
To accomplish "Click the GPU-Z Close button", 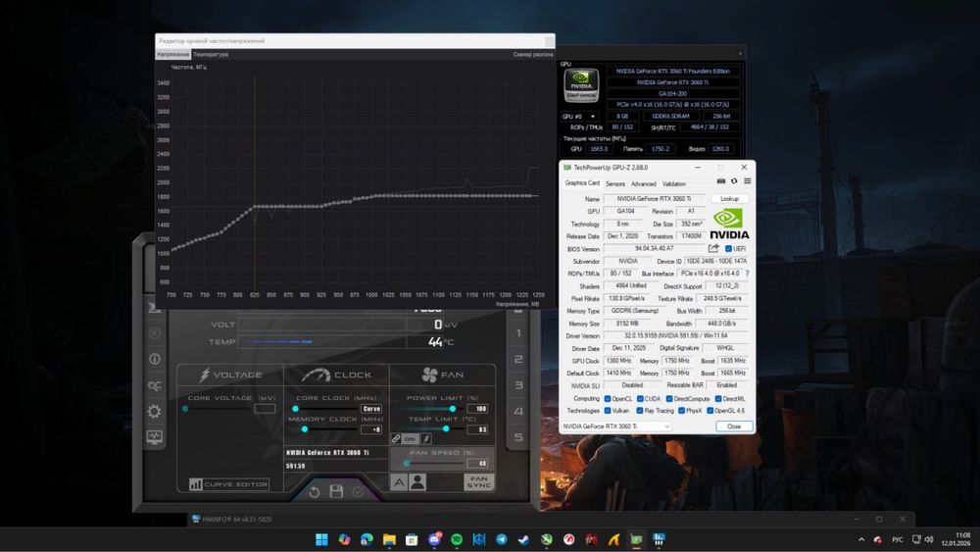I will (x=734, y=427).
